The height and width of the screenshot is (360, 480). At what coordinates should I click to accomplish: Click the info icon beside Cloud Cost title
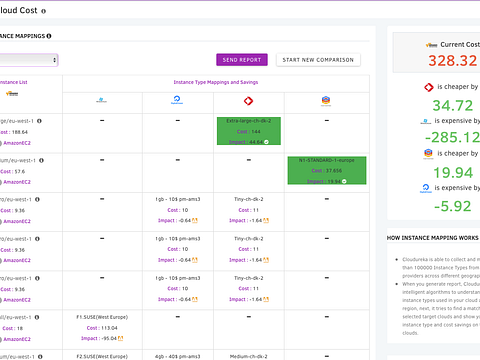click(43, 11)
